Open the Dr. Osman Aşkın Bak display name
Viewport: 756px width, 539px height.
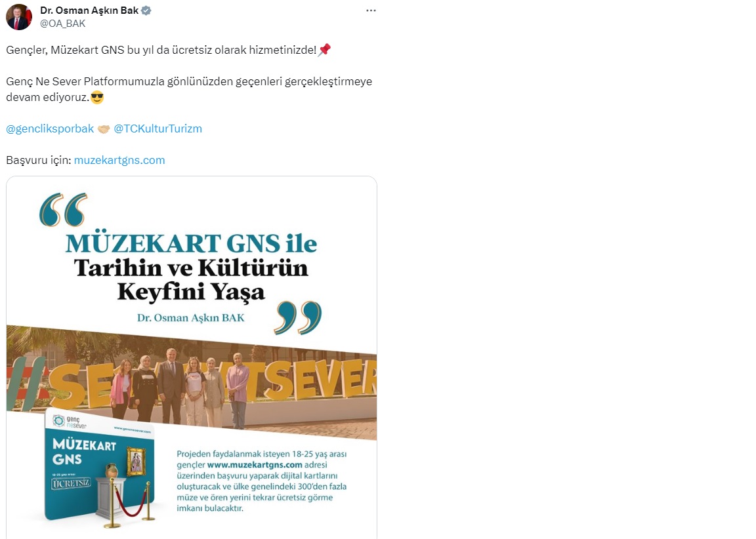[89, 10]
